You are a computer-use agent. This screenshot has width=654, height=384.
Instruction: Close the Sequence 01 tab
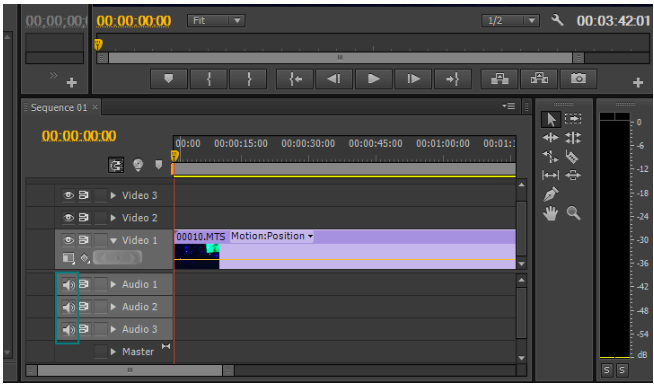click(95, 107)
